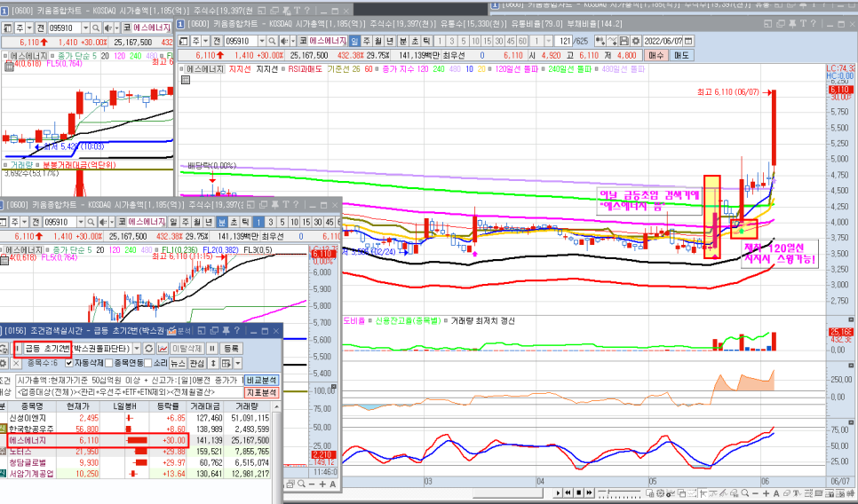Click the column layout icon in the condition search window

pyautogui.click(x=226, y=364)
